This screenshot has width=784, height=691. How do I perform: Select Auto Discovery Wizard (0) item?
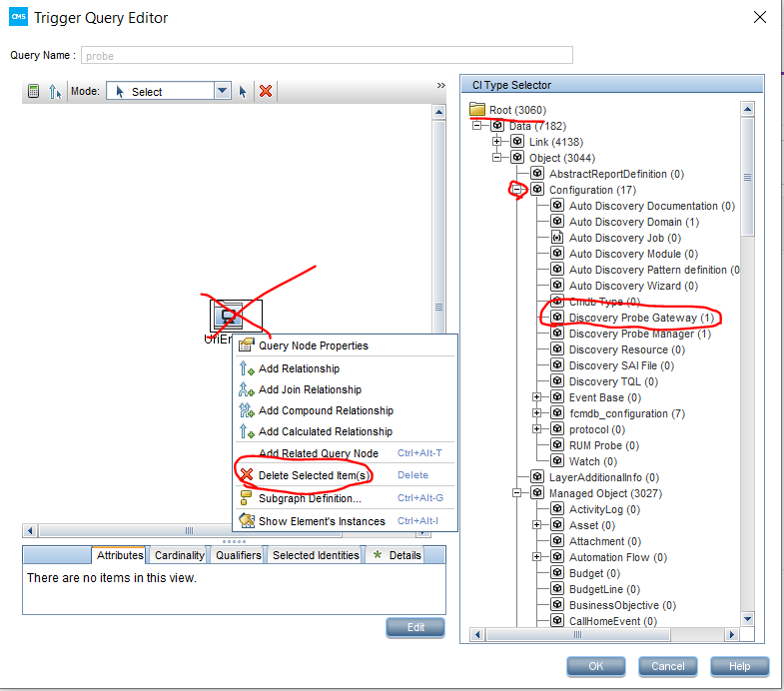point(633,286)
